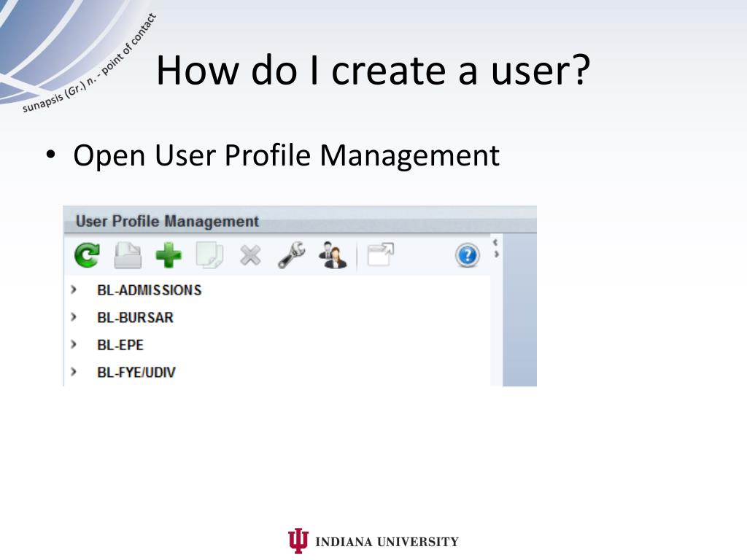This screenshot has width=747, height=560.
Task: Select the BL-ADMISSIONS row text
Action: point(149,290)
